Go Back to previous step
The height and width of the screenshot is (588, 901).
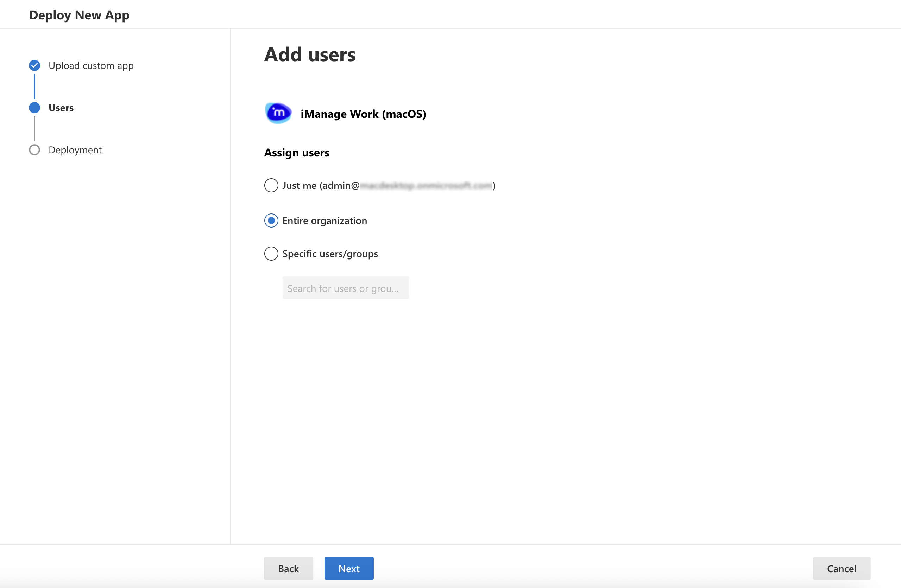(288, 568)
